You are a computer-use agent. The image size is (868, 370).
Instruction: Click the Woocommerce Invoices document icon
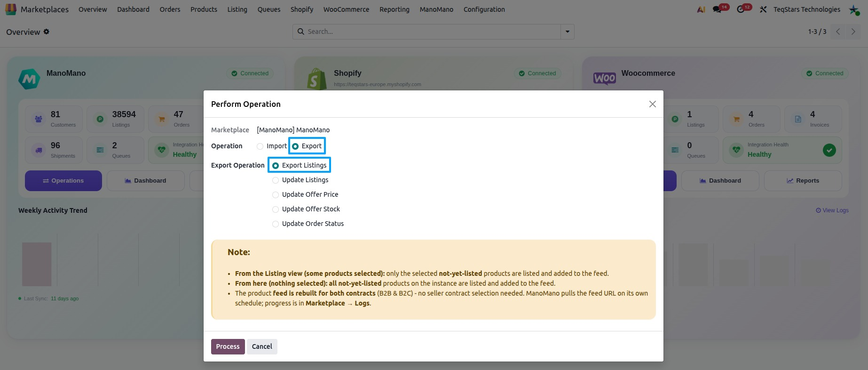click(x=798, y=119)
